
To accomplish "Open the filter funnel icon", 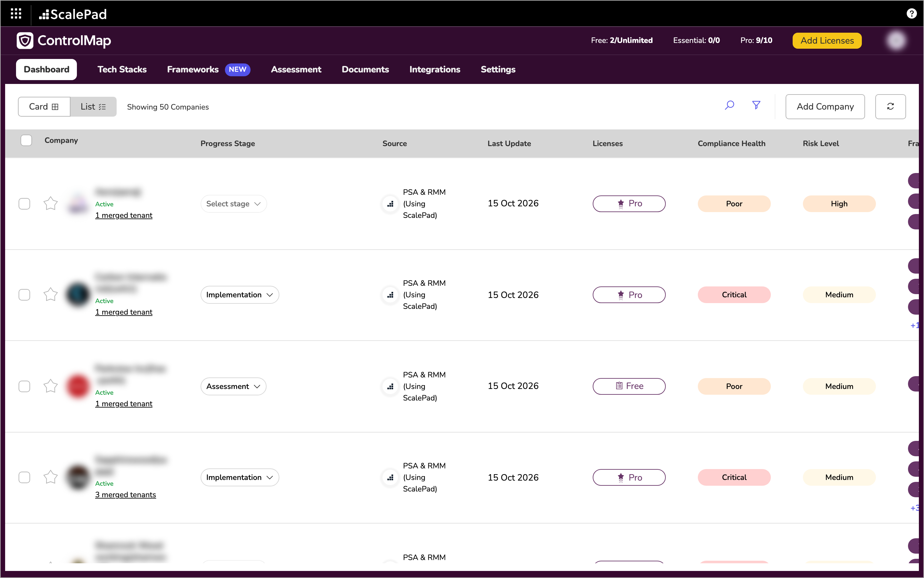I will pyautogui.click(x=756, y=105).
